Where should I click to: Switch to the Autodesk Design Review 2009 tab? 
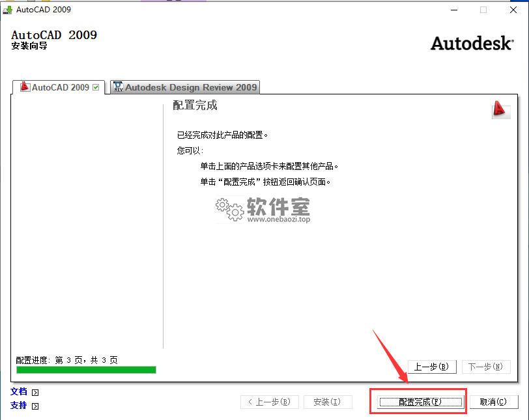[x=191, y=87]
